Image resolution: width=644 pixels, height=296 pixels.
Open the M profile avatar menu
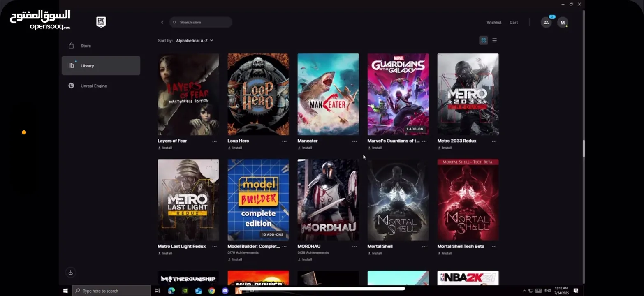[563, 23]
